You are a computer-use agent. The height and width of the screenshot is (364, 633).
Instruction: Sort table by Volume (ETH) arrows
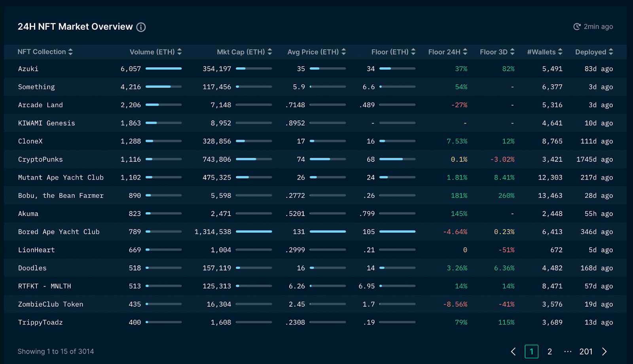(180, 52)
